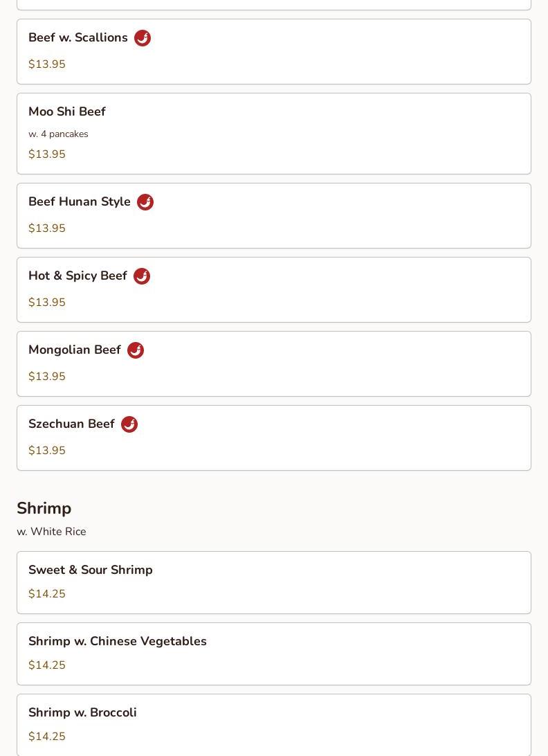548x756 pixels.
Task: Click the $13.95 price under Moo Shi Beef
Action: tap(47, 154)
